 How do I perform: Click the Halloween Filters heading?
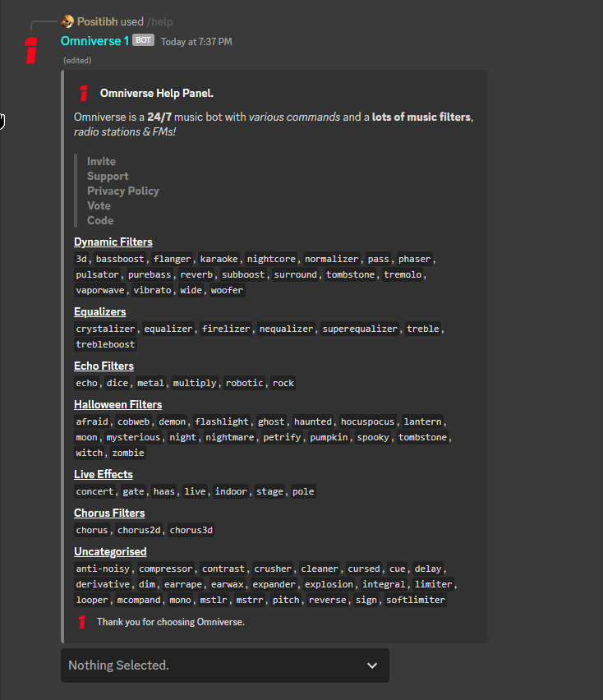coord(117,404)
